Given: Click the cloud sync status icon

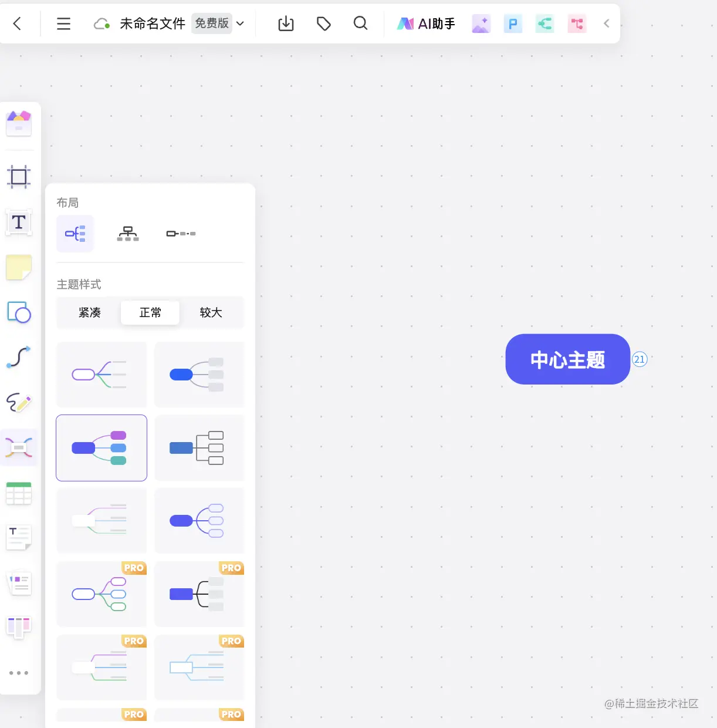Looking at the screenshot, I should pyautogui.click(x=102, y=23).
